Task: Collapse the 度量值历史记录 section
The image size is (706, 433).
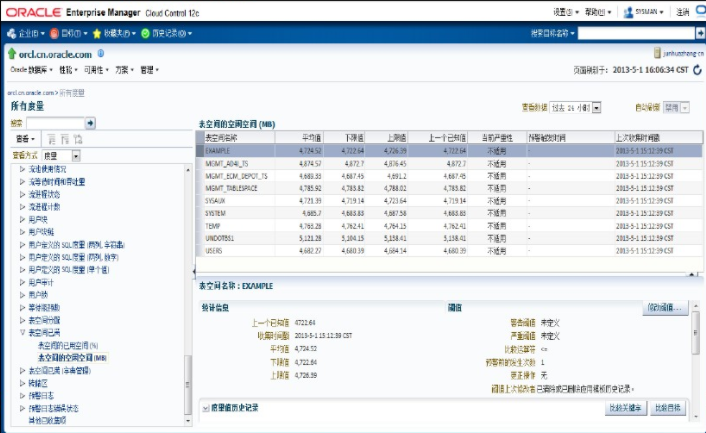Action: pyautogui.click(x=205, y=408)
